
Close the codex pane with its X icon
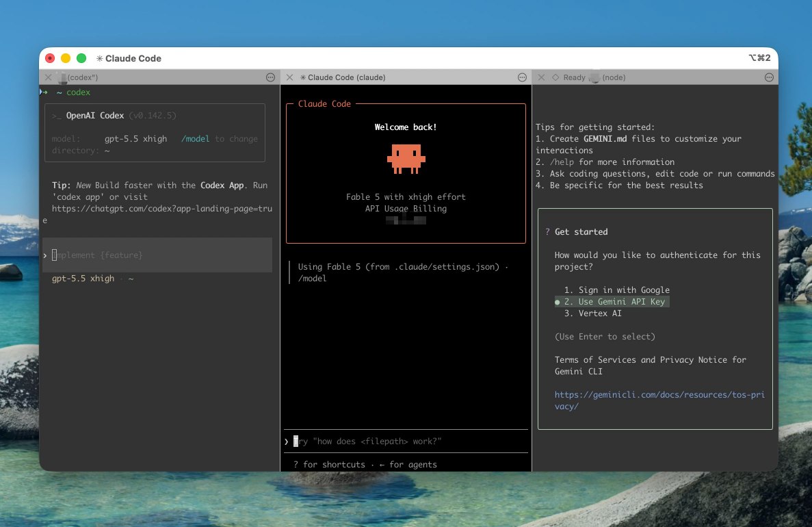pyautogui.click(x=48, y=77)
